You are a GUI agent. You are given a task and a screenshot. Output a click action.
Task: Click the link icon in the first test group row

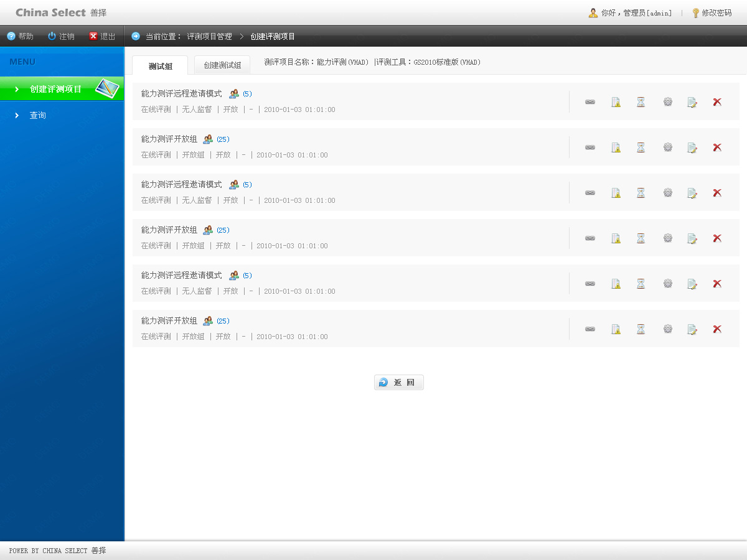590,102
